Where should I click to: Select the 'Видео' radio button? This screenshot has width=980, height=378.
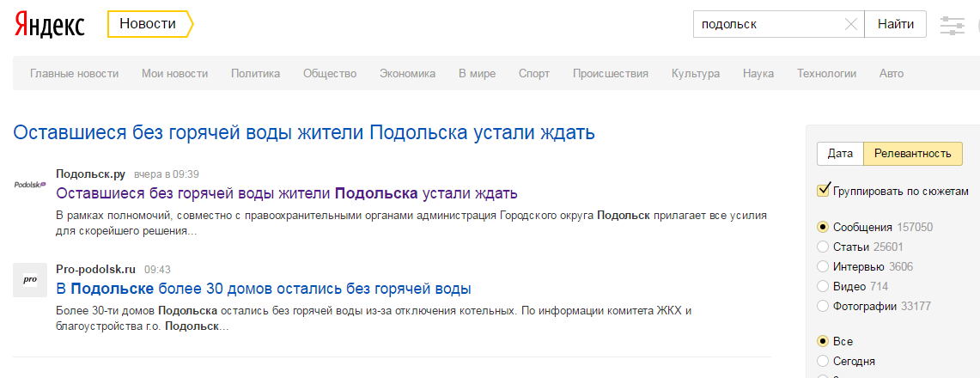point(824,286)
